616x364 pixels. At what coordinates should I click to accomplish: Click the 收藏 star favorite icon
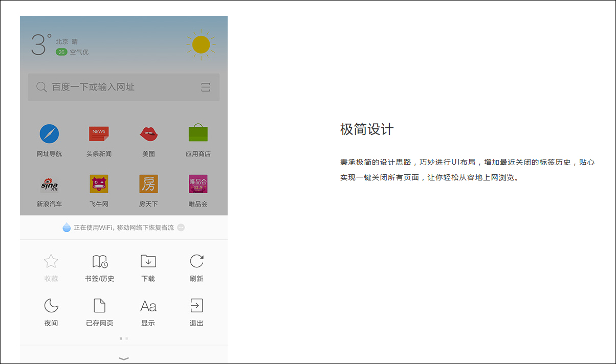(x=51, y=261)
